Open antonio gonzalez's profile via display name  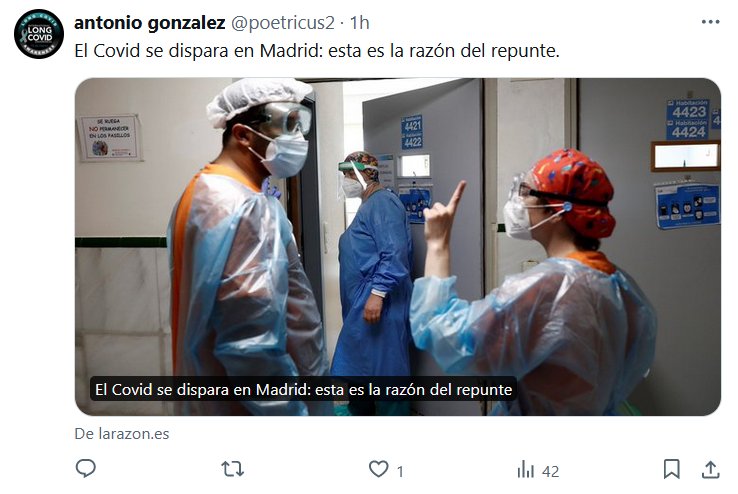click(x=150, y=23)
